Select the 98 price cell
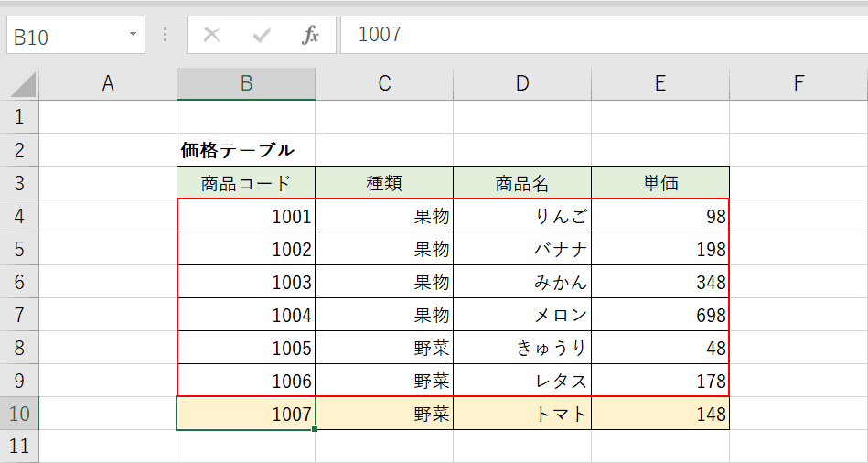The height and width of the screenshot is (463, 868). [659, 216]
